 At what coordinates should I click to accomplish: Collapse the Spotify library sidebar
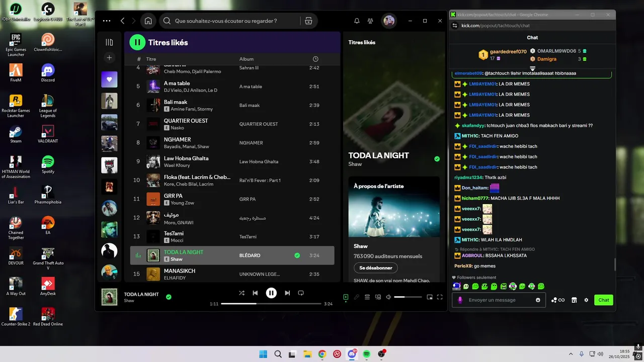coord(109,42)
